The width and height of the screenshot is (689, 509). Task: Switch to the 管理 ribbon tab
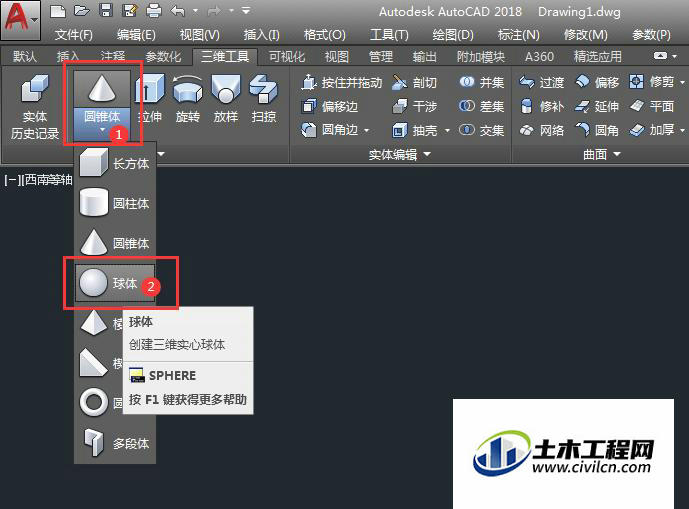click(381, 56)
